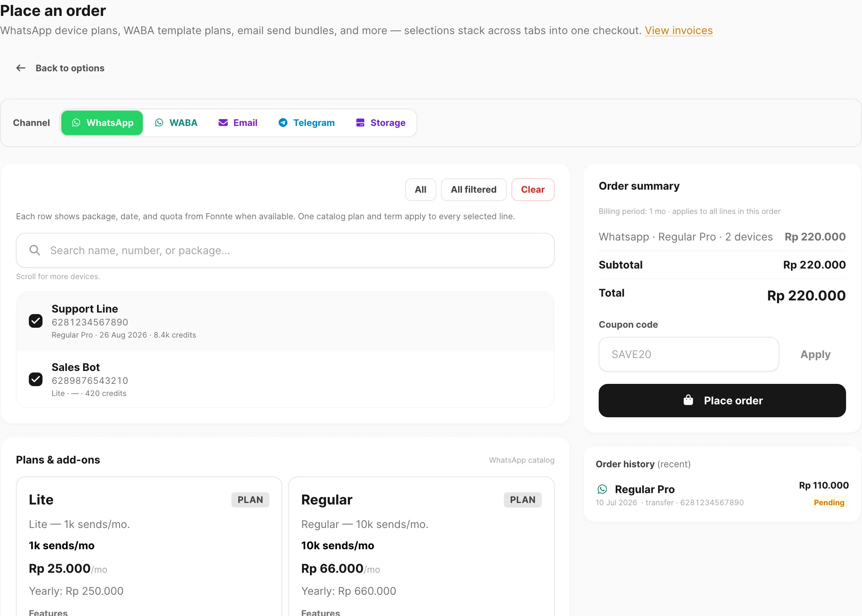Viewport: 862px width, 616px height.
Task: Click 'Rp 66.000/mo' Regular price
Action: [x=340, y=569]
